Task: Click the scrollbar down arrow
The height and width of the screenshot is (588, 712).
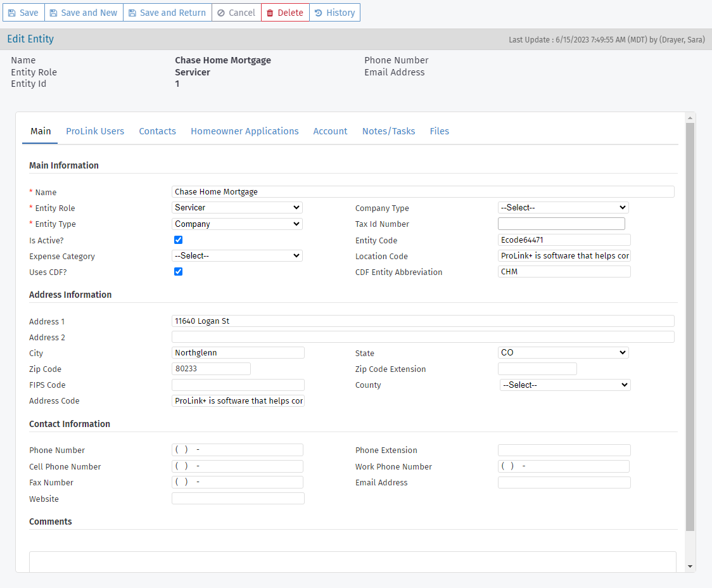Action: click(690, 566)
